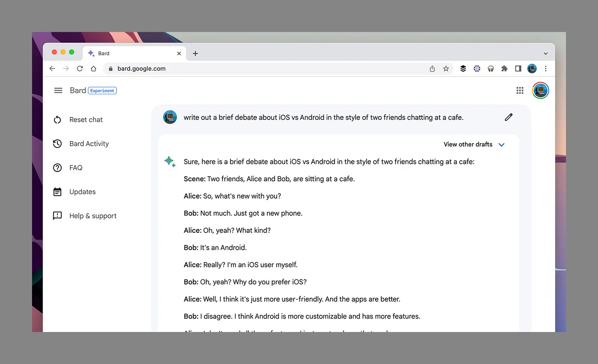Image resolution: width=598 pixels, height=364 pixels.
Task: Click the headphones extension icon
Action: tap(491, 68)
